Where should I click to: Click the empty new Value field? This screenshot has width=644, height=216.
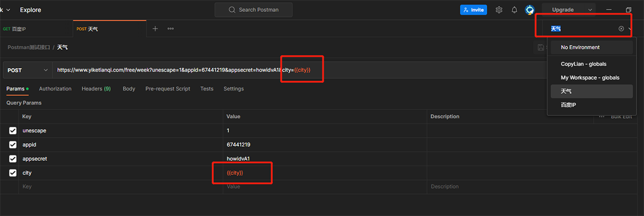(325, 187)
